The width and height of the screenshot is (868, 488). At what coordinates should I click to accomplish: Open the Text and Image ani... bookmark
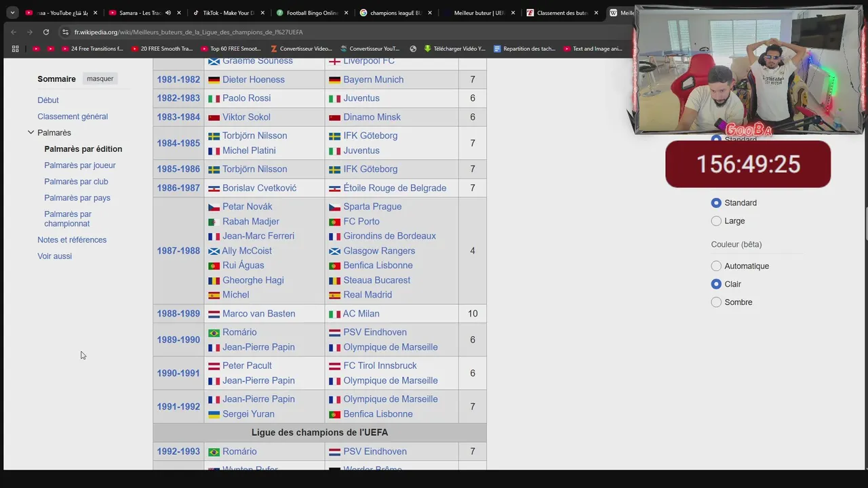[592, 49]
